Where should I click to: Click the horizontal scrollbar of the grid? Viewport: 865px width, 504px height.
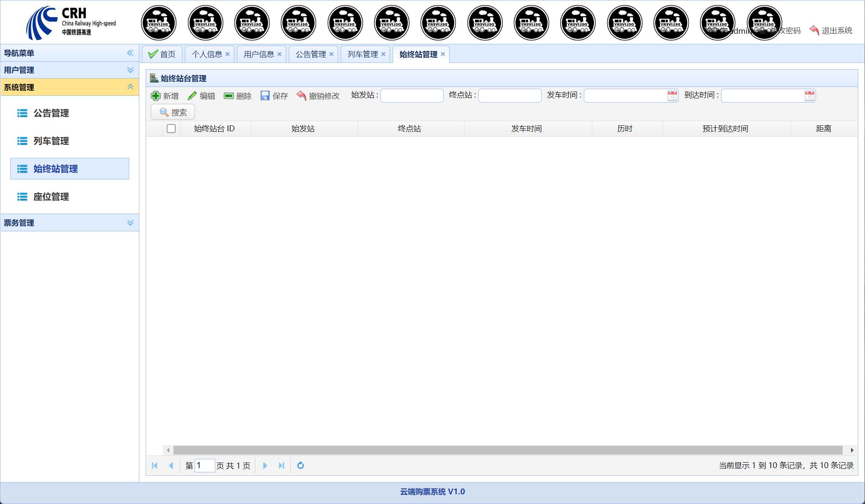(507, 450)
